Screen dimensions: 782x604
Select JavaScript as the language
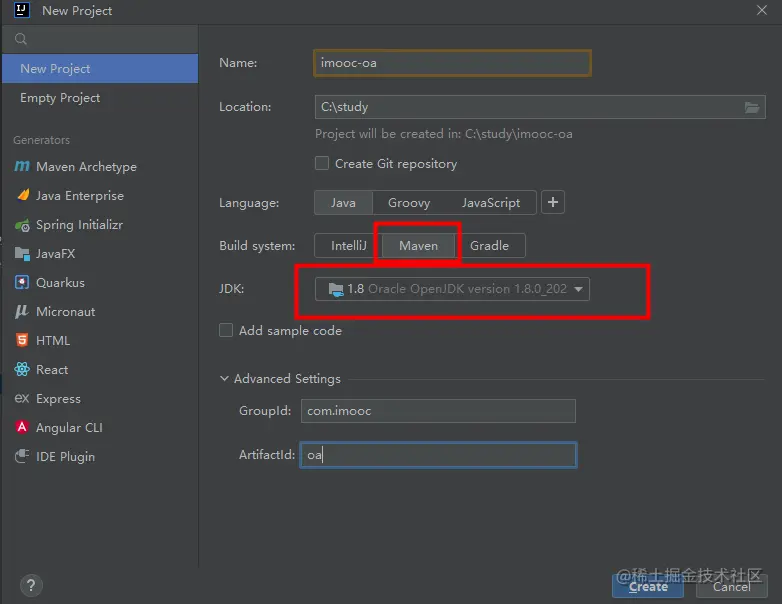tap(491, 202)
